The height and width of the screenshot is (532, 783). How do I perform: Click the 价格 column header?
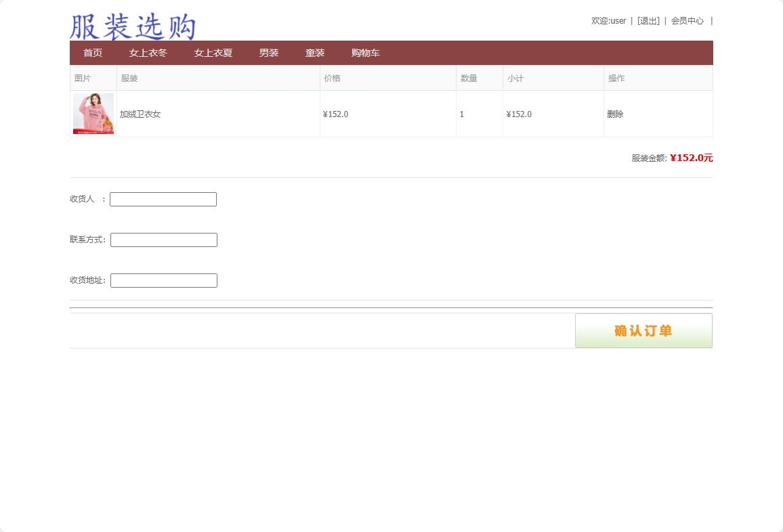point(333,78)
